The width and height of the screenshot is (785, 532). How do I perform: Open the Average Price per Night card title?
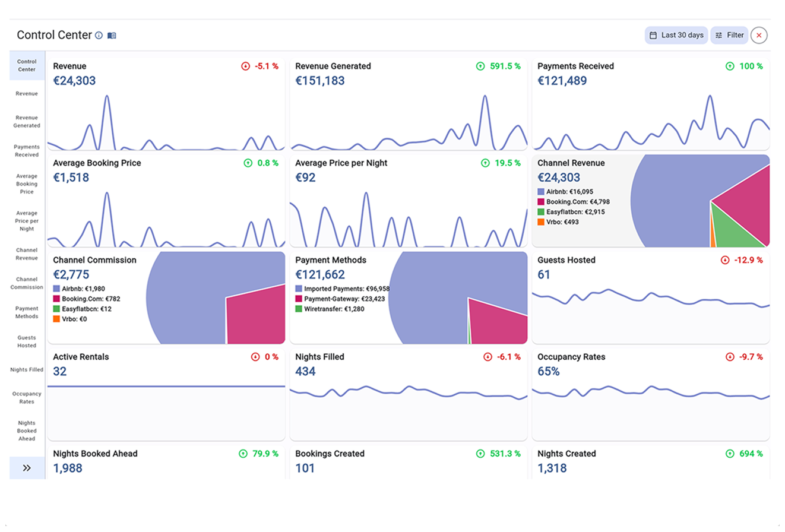tap(341, 163)
